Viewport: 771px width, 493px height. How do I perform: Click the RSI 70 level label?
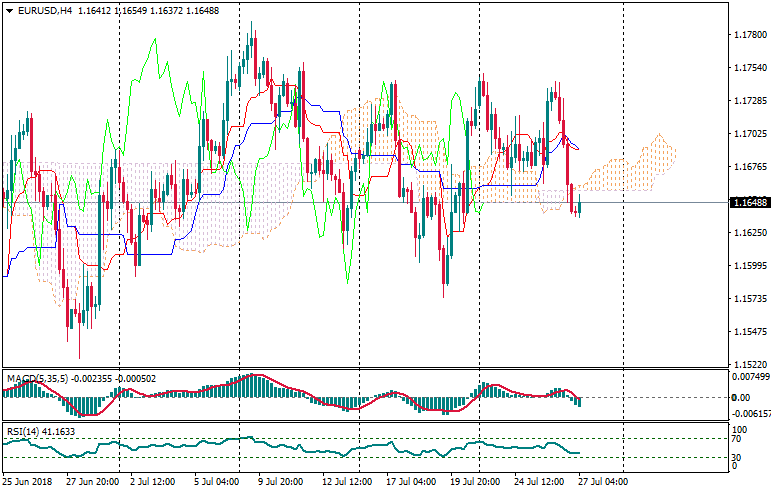point(735,438)
